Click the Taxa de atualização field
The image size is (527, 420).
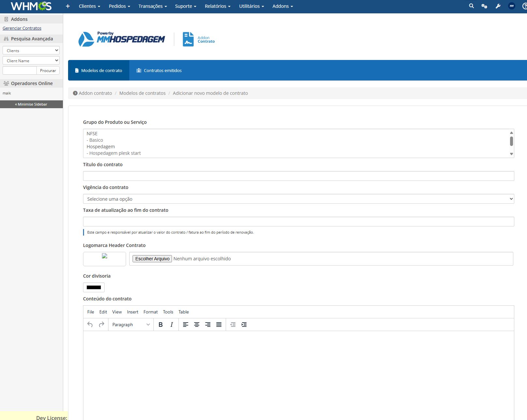(x=298, y=222)
